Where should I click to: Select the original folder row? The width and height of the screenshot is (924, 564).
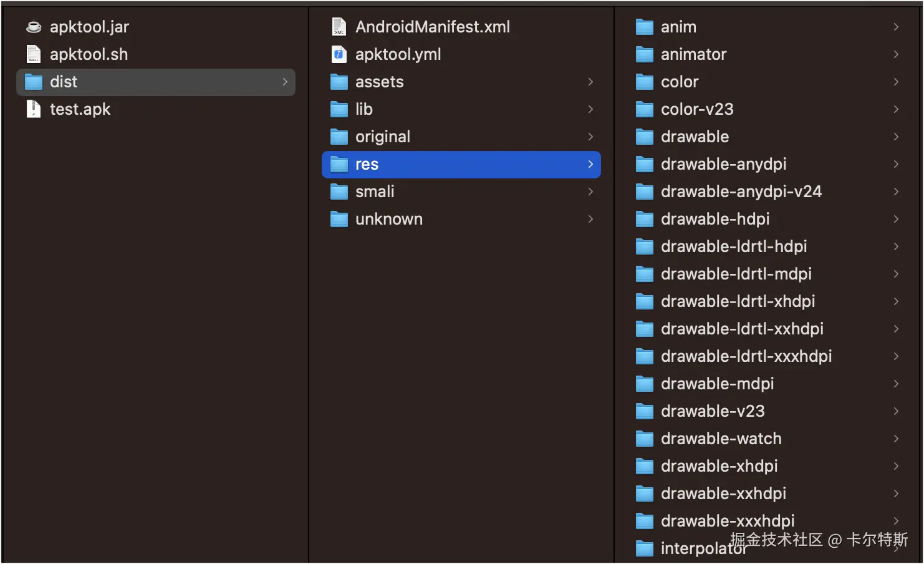(x=461, y=137)
